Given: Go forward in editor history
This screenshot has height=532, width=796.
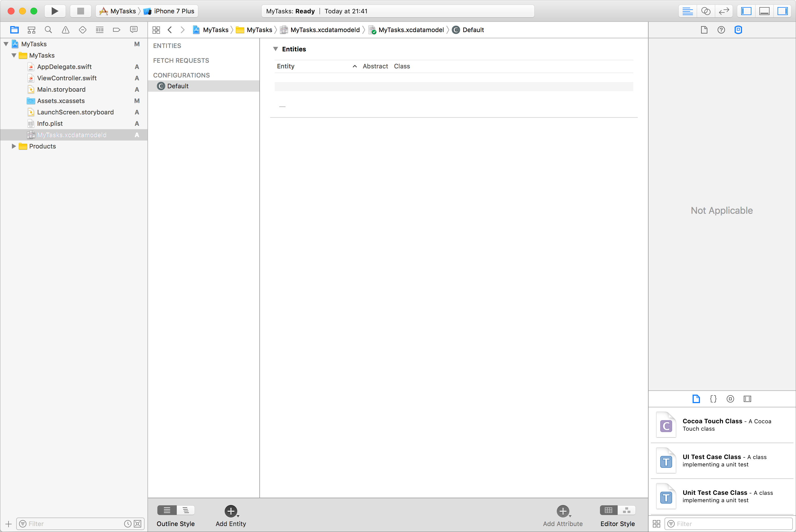Looking at the screenshot, I should tap(183, 30).
